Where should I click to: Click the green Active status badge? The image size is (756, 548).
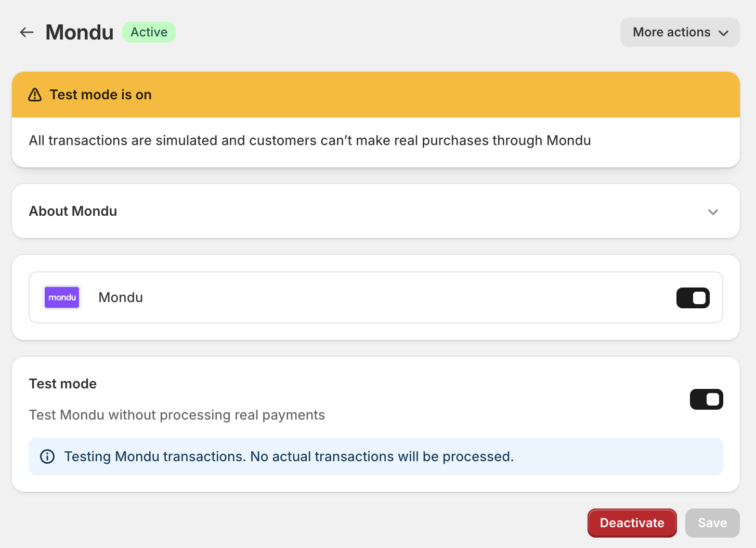(x=149, y=32)
